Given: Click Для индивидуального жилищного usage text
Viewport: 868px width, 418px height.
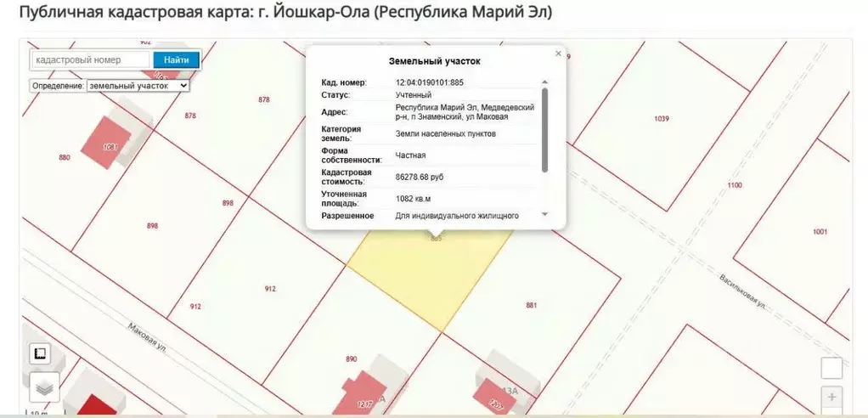Looking at the screenshot, I should pyautogui.click(x=457, y=216).
